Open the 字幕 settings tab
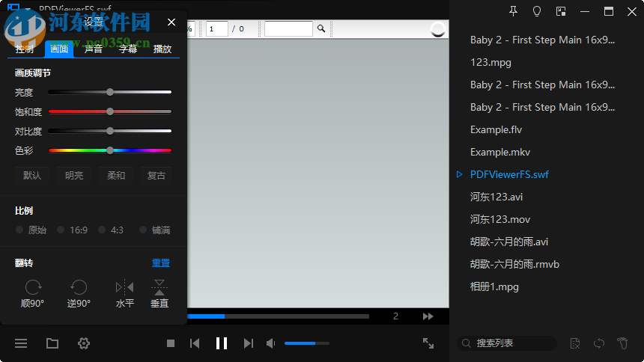 [128, 49]
